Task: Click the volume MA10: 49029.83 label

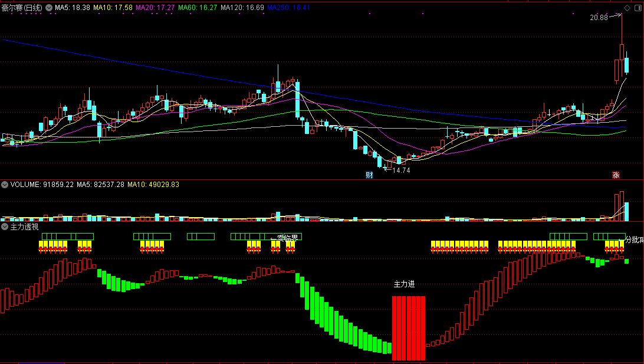Action: tap(153, 185)
